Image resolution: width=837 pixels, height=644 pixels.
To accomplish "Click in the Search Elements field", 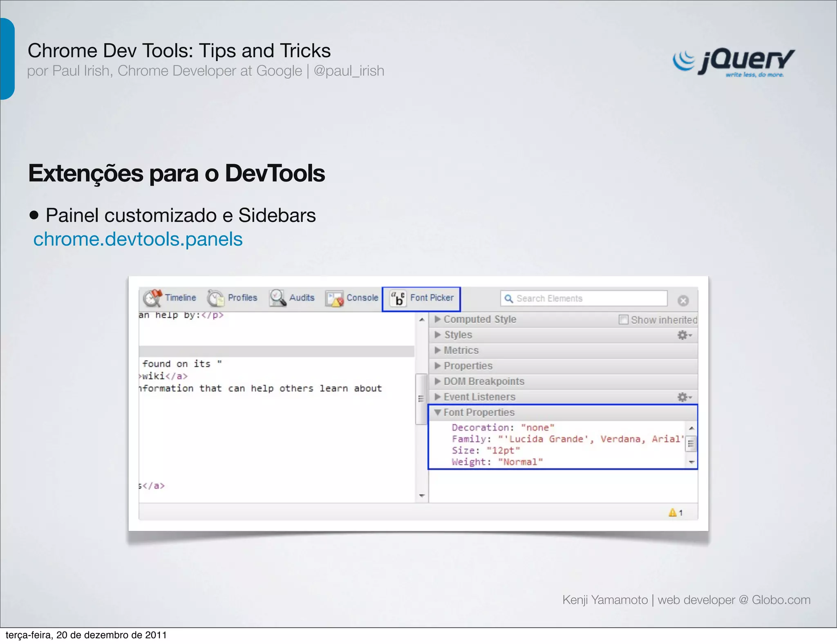I will pyautogui.click(x=584, y=299).
